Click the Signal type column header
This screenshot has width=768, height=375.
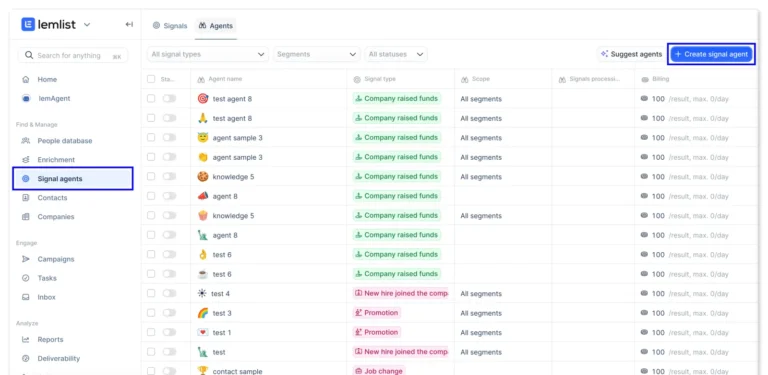pyautogui.click(x=380, y=79)
